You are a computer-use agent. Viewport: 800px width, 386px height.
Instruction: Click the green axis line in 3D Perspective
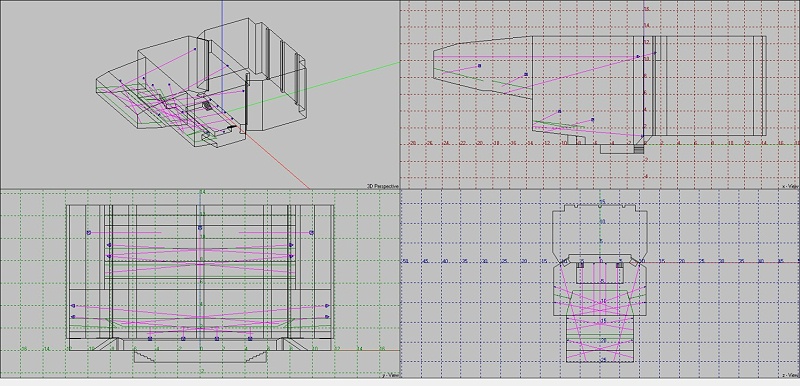point(332,81)
